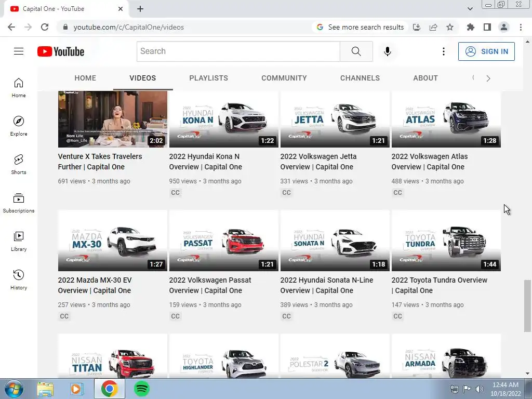The height and width of the screenshot is (399, 532).
Task: Click See more search results chip
Action: point(360,27)
